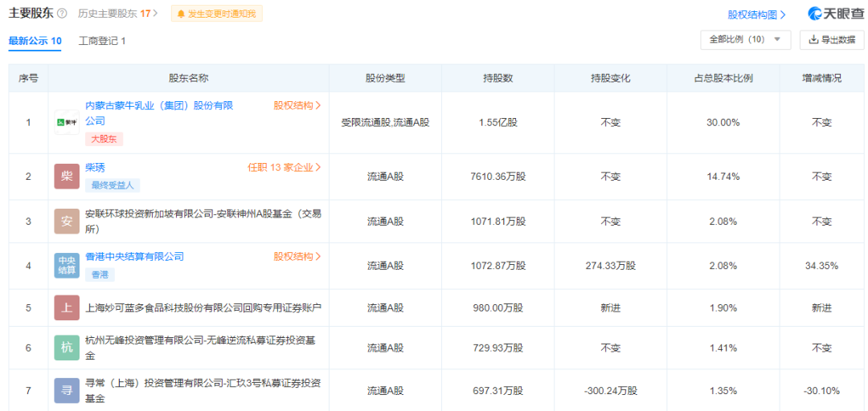Open 股权结构 for 香港中央结算有限公司

coord(297,257)
